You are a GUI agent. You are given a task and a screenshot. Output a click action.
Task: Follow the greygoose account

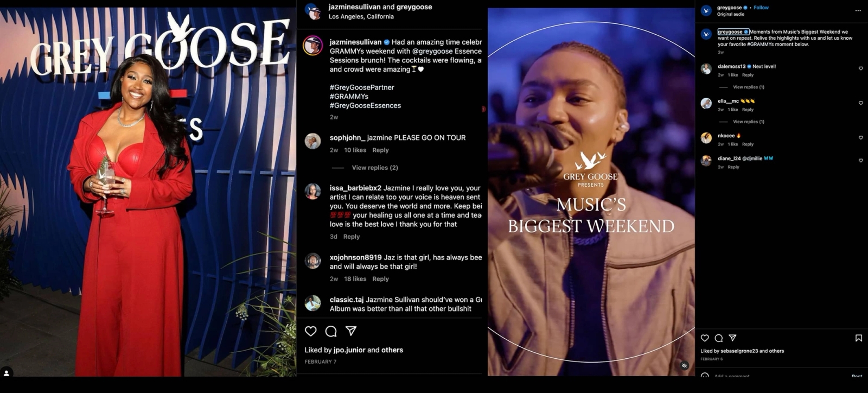click(761, 8)
